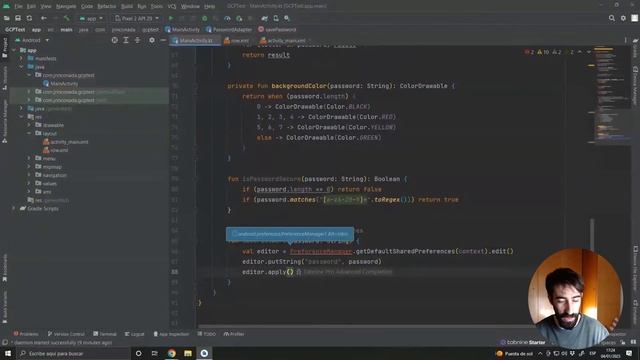This screenshot has height=360, width=640.
Task: Open Task View on the taskbar
Action: [155, 353]
